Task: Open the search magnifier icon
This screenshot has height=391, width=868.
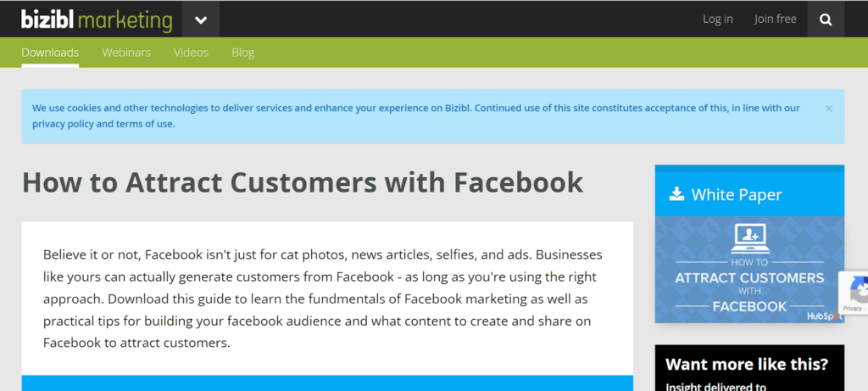Action: pos(826,20)
